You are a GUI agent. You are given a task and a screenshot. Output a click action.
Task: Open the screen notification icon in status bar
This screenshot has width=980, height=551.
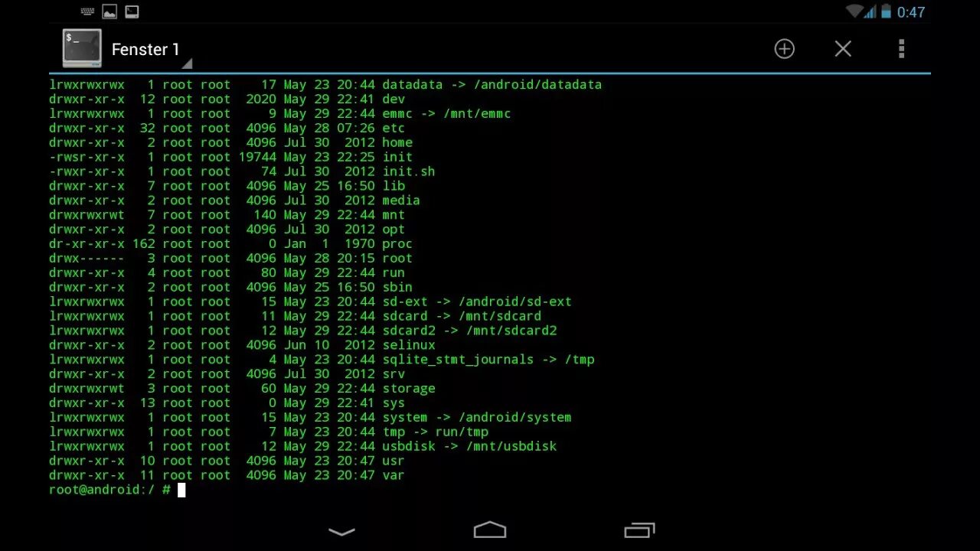point(132,11)
